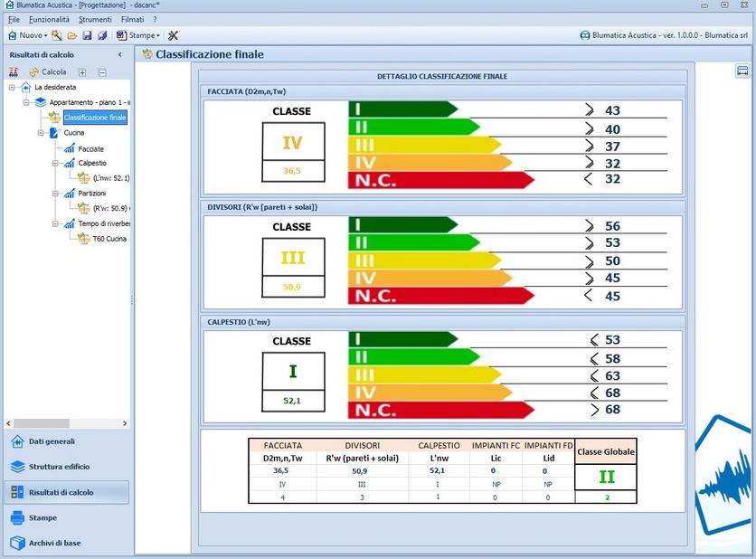Screen dimensions: 756x559
Task: Click the save-all icon beside the floppy disk
Action: [102, 35]
